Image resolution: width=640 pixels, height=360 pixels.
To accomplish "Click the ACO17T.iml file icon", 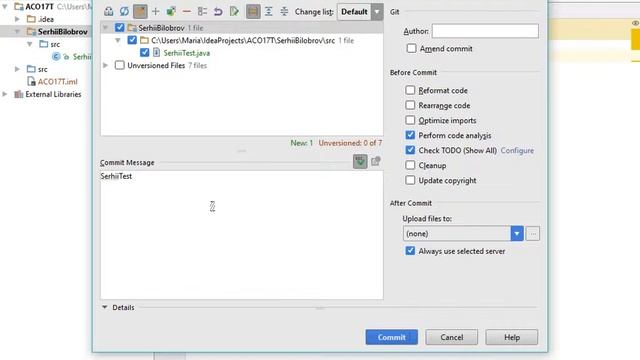I will 31,82.
